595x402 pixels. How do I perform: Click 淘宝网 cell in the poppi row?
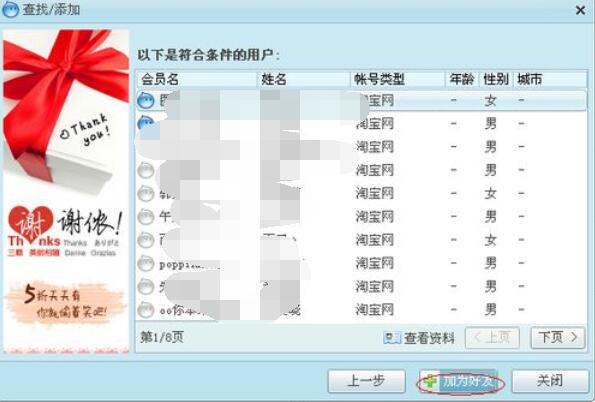click(375, 263)
